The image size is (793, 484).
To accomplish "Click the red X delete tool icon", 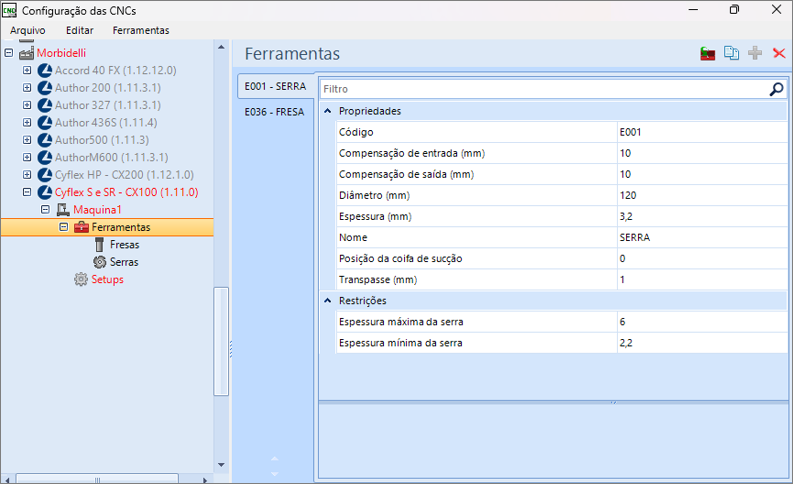I will (x=779, y=53).
